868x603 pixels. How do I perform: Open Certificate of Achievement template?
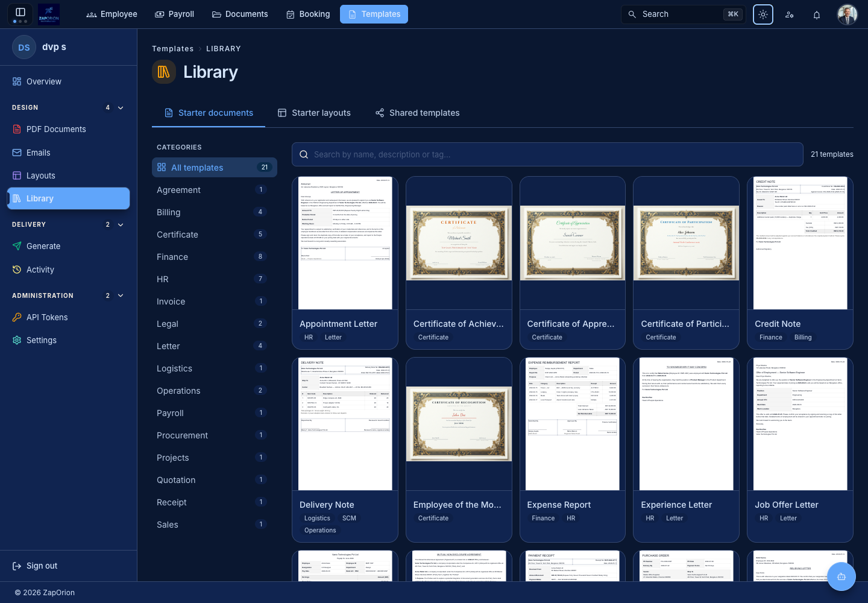[459, 263]
